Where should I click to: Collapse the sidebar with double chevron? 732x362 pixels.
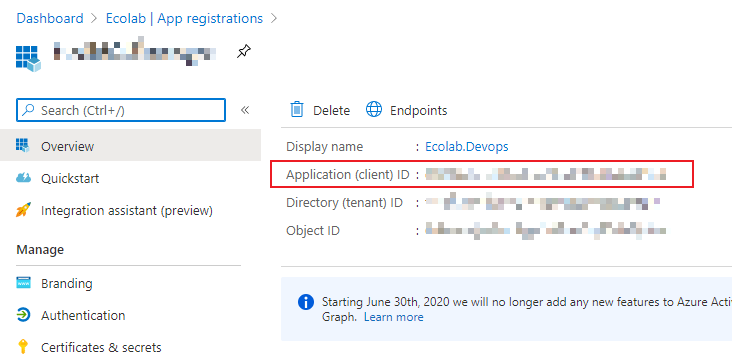click(245, 110)
